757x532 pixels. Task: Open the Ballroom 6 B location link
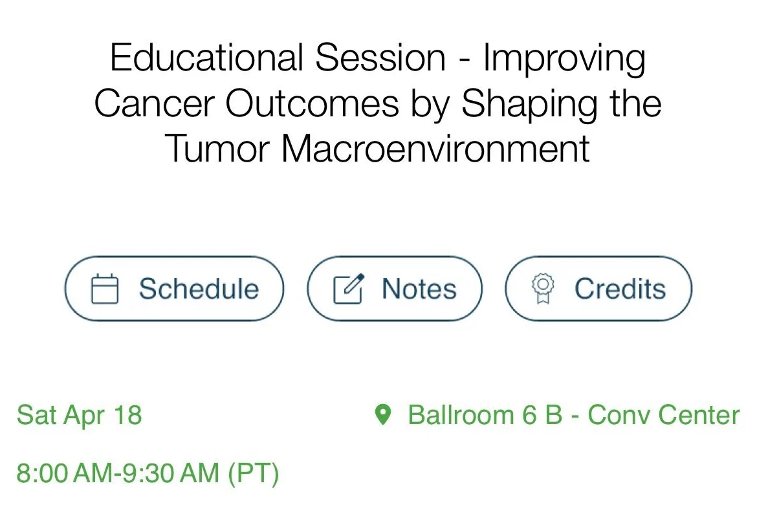[x=573, y=414]
